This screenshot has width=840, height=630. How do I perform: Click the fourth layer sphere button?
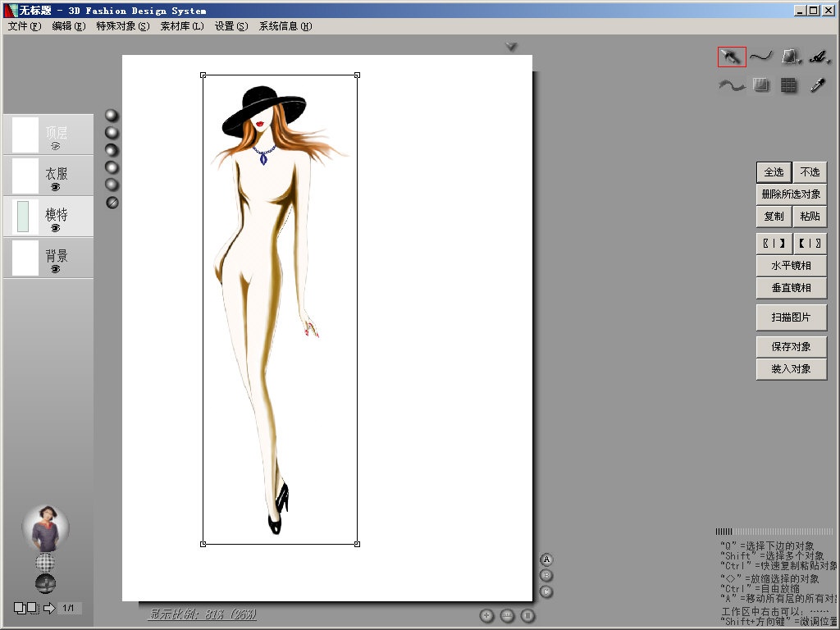(112, 167)
